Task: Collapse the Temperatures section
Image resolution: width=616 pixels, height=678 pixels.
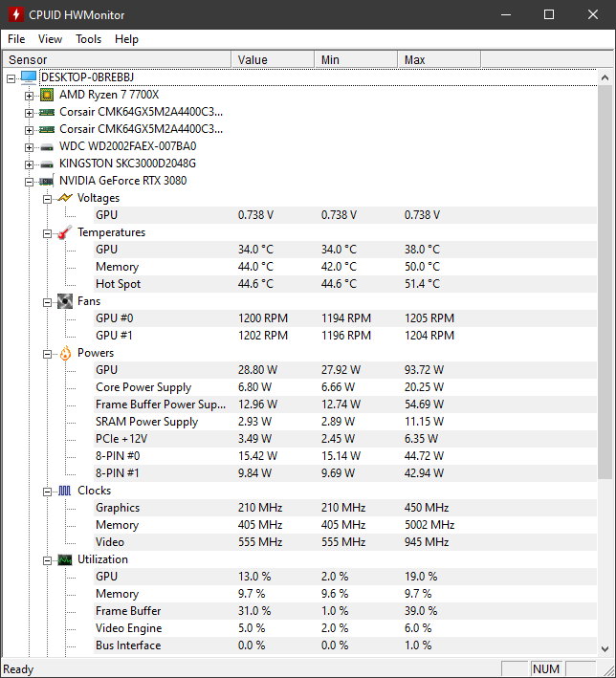Action: click(x=47, y=232)
